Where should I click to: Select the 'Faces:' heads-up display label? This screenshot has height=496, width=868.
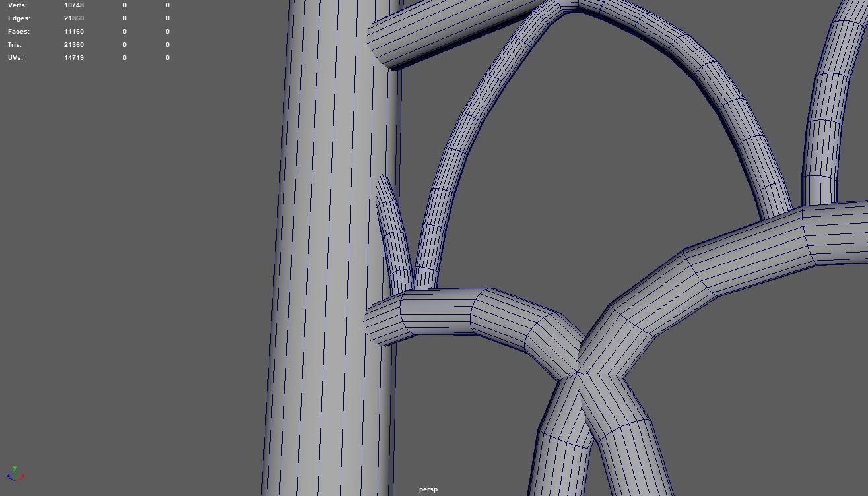[18, 32]
